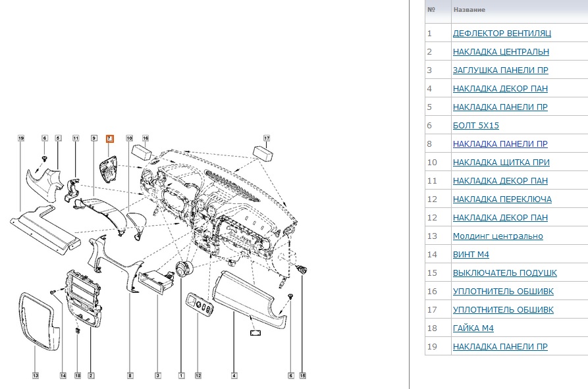
Task: Open НАКЛАДКА ДЕКОР ПАН link in row 4
Action: (x=500, y=88)
